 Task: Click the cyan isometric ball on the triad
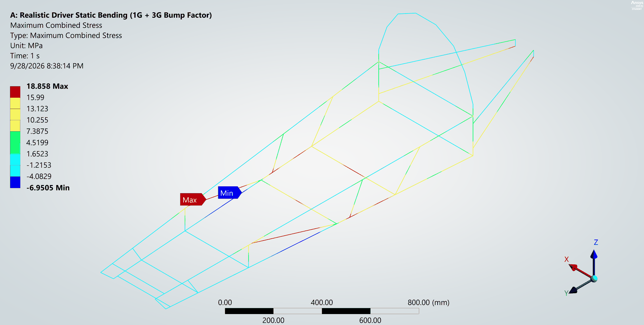pyautogui.click(x=594, y=278)
